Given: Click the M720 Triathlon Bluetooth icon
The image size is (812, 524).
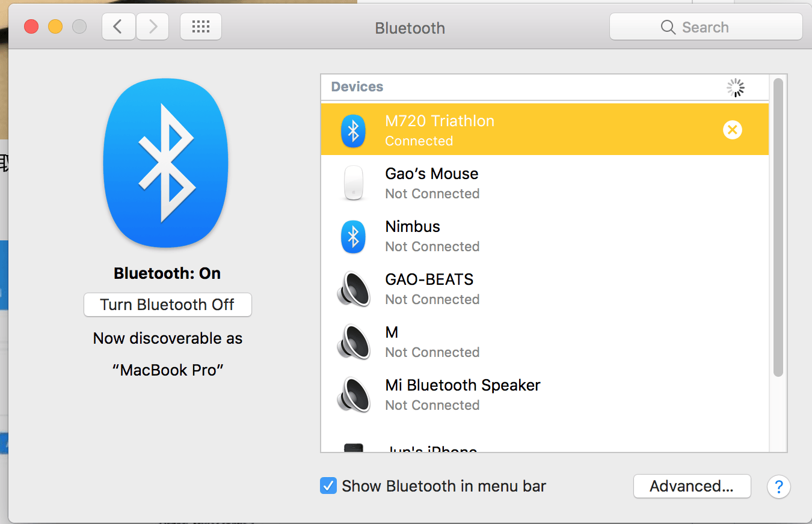Looking at the screenshot, I should [x=353, y=130].
